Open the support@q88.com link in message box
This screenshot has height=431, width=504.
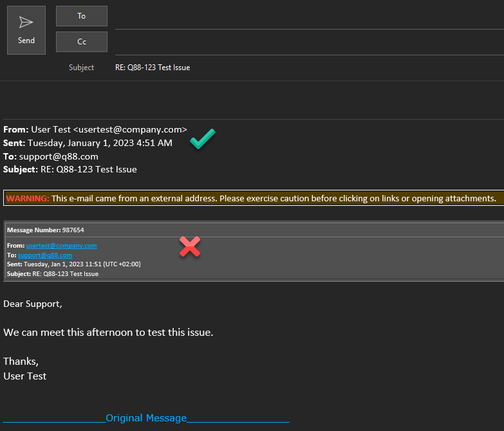[45, 255]
